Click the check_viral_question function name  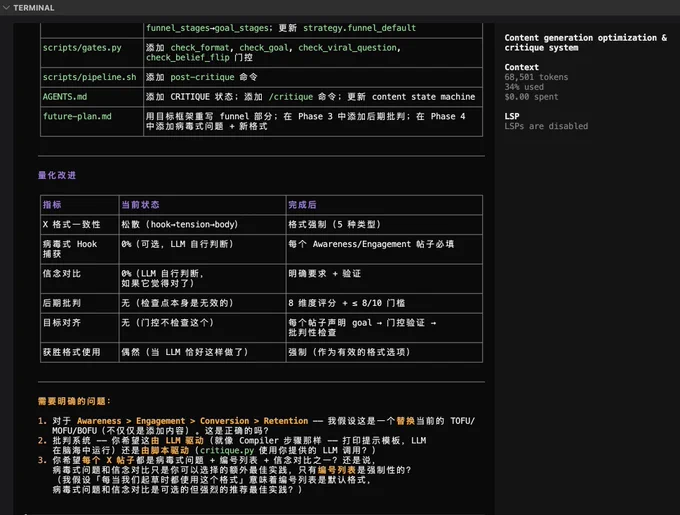pos(347,48)
